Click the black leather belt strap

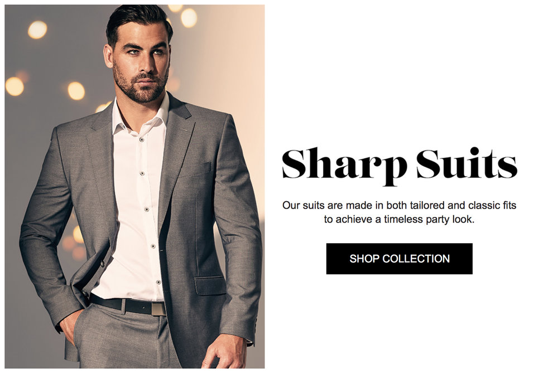pos(121,304)
